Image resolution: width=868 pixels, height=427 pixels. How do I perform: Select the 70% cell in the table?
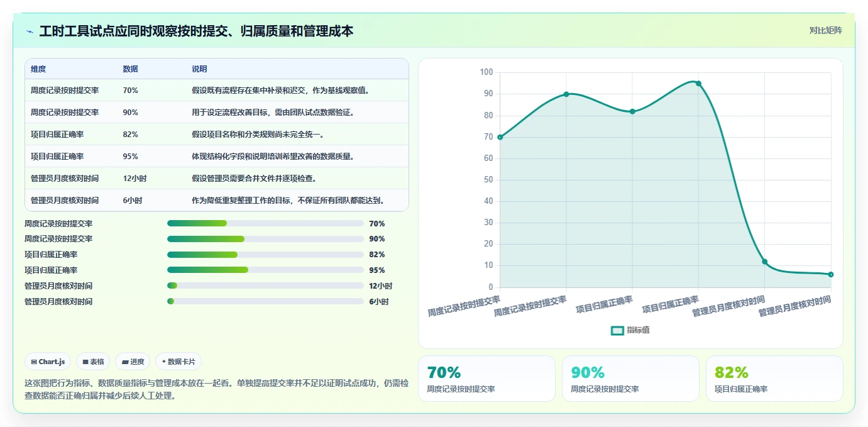pos(131,91)
